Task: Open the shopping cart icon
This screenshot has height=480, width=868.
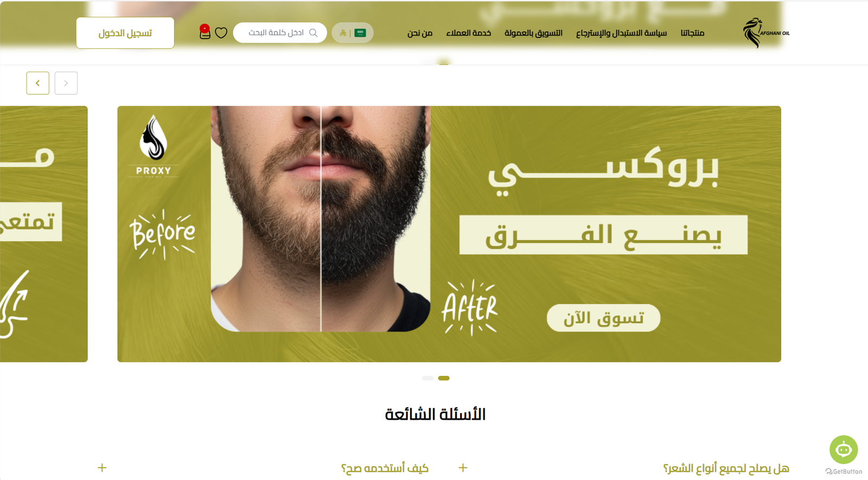Action: (205, 32)
